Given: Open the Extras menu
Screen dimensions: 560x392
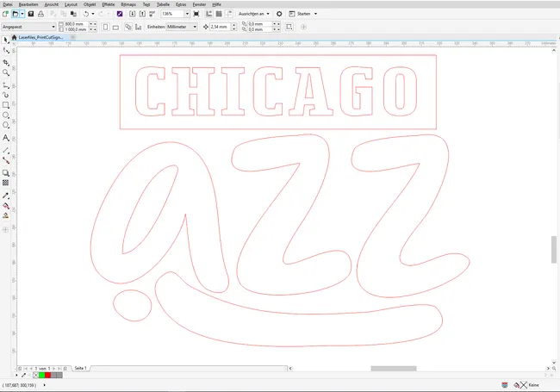Looking at the screenshot, I should 181,4.
